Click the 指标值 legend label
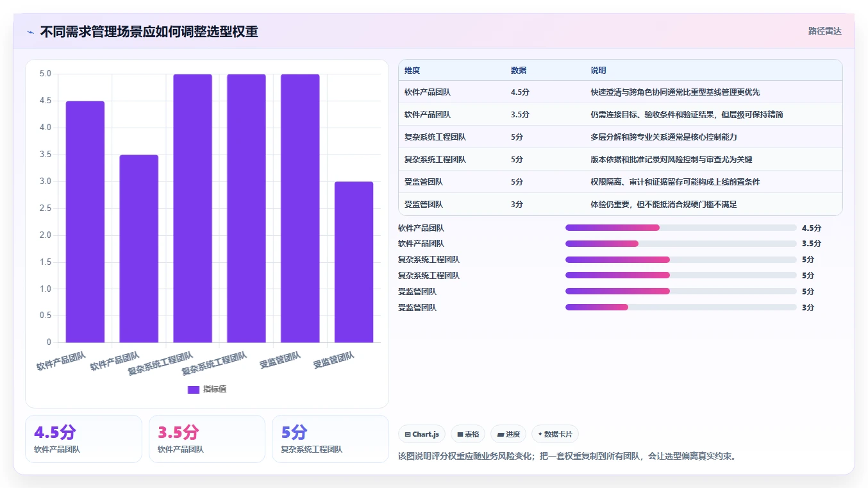868x488 pixels. (x=215, y=389)
